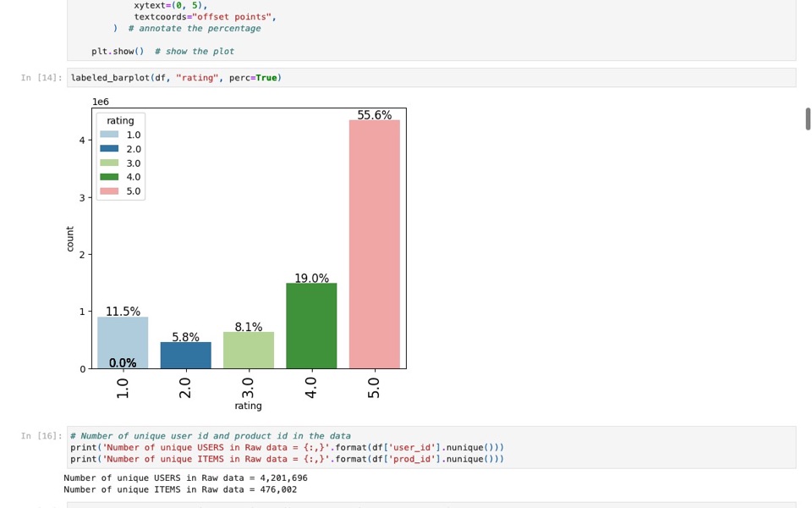The width and height of the screenshot is (812, 508).
Task: Click the "rating" legend title
Action: [120, 121]
